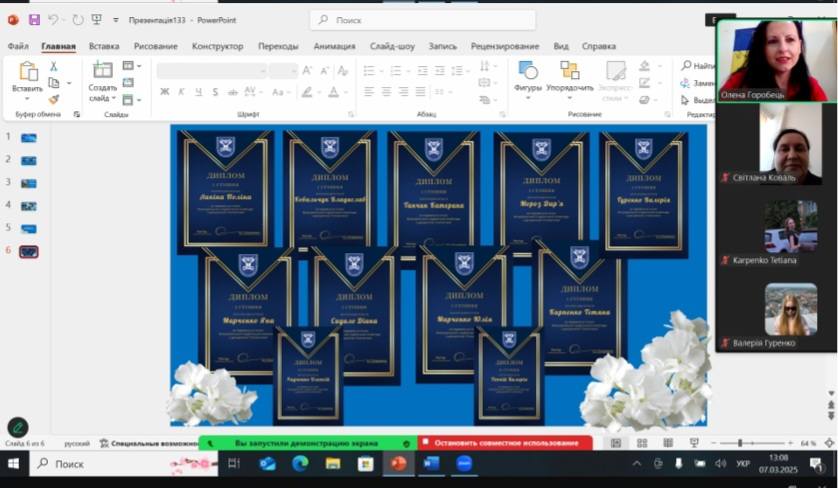This screenshot has width=838, height=488.
Task: Open Microsoft Edge from the taskbar
Action: pyautogui.click(x=300, y=464)
